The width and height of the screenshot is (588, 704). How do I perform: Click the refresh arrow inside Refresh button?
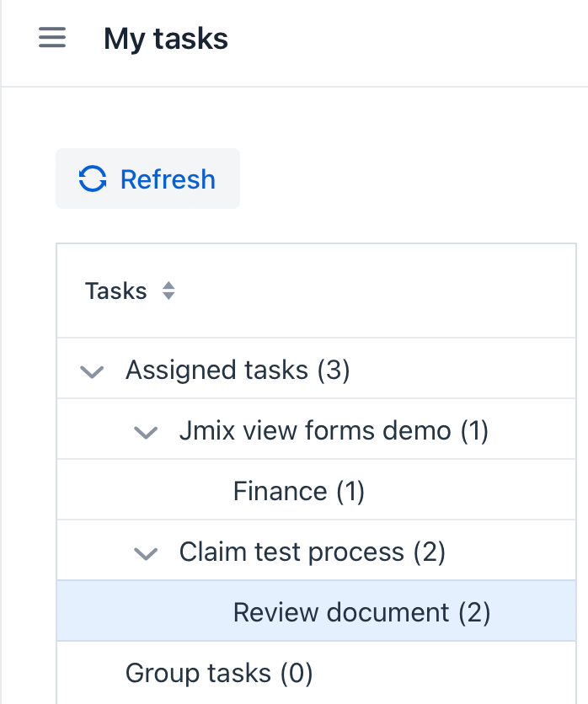coord(93,179)
